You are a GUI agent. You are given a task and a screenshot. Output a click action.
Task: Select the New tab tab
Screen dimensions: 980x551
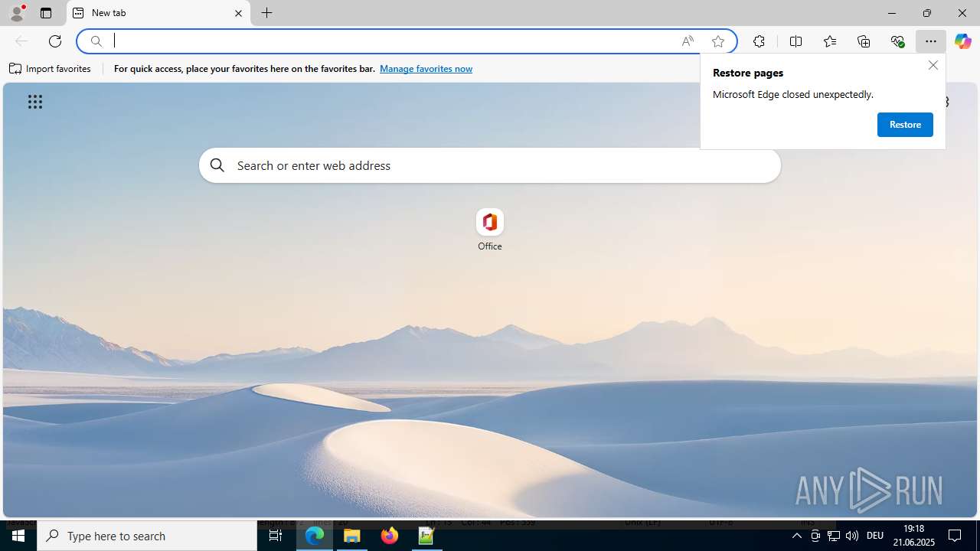point(158,13)
